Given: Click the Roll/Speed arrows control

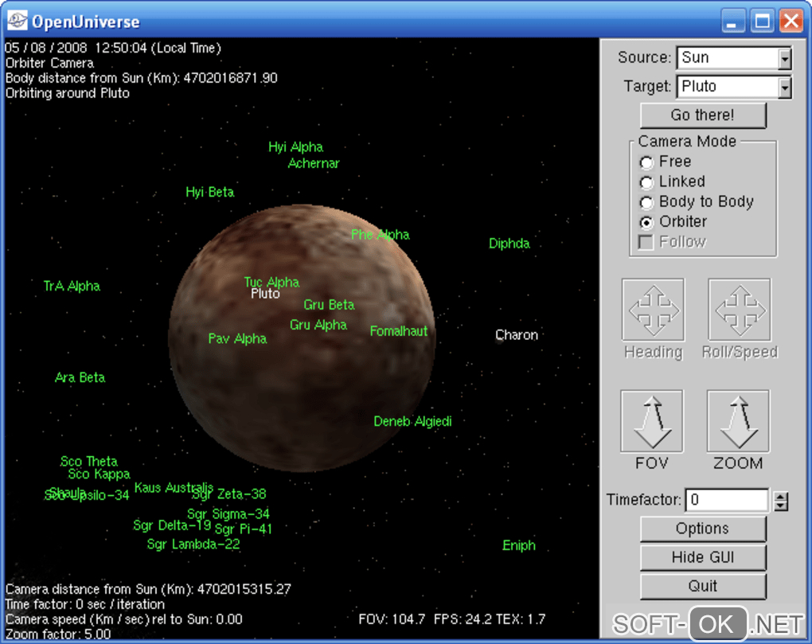Looking at the screenshot, I should tap(739, 310).
